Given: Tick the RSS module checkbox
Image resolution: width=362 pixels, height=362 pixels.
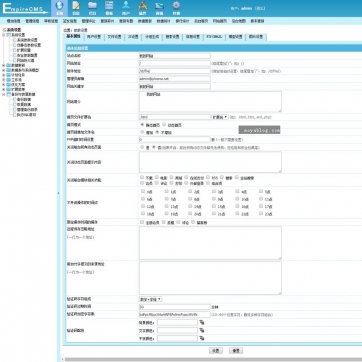Looking at the screenshot, I should coord(208,177).
